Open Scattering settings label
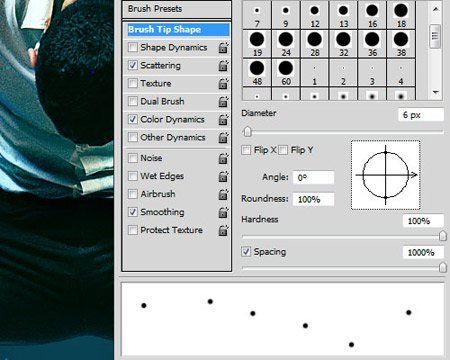This screenshot has width=450, height=360. (x=160, y=65)
